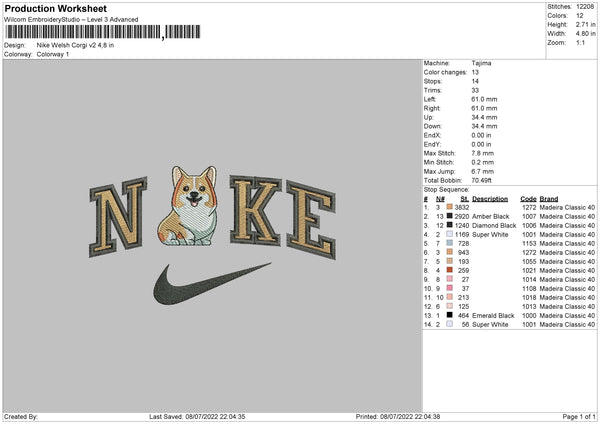Click the swatch beside 943 stitches
600x424 pixels.
pyautogui.click(x=449, y=252)
